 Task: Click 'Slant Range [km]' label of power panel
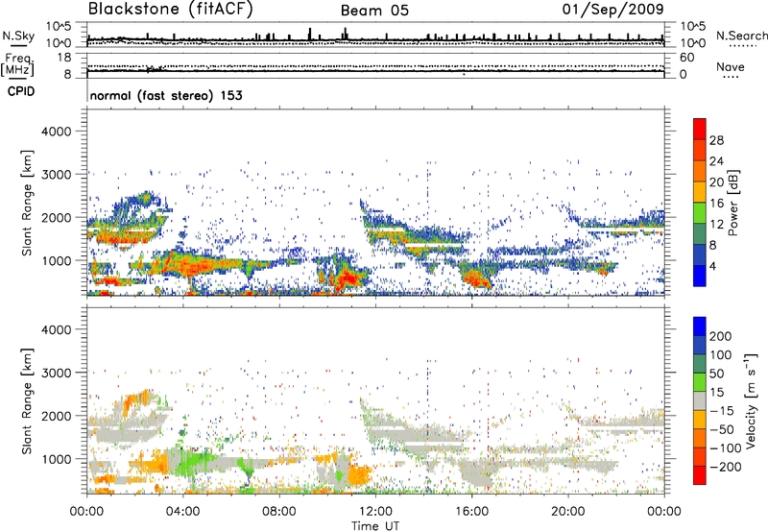(x=27, y=203)
